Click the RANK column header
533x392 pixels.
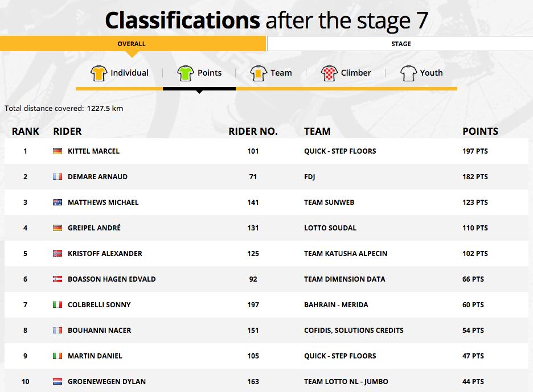click(x=26, y=131)
